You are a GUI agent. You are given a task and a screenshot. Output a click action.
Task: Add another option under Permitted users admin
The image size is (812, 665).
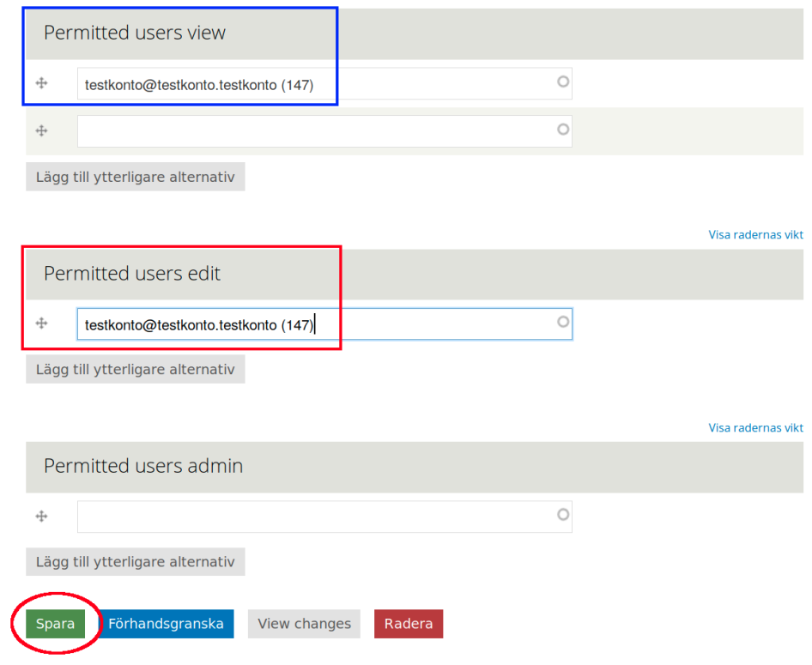(x=135, y=562)
